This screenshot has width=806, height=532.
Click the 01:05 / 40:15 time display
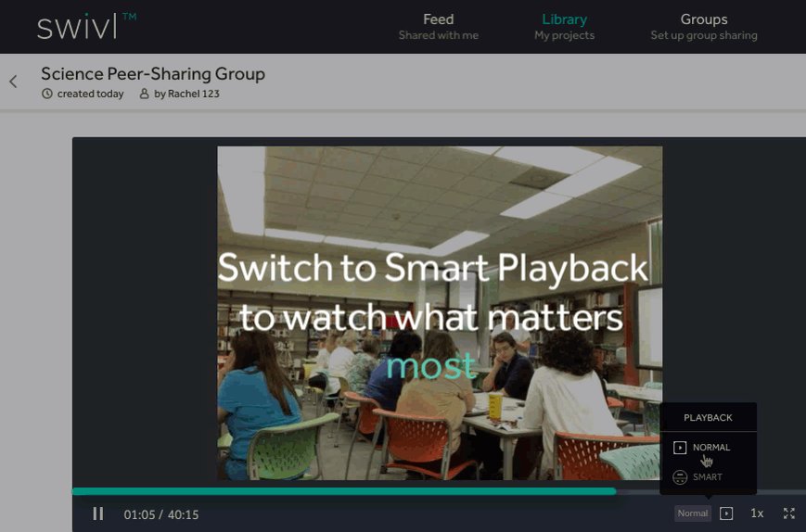[161, 514]
